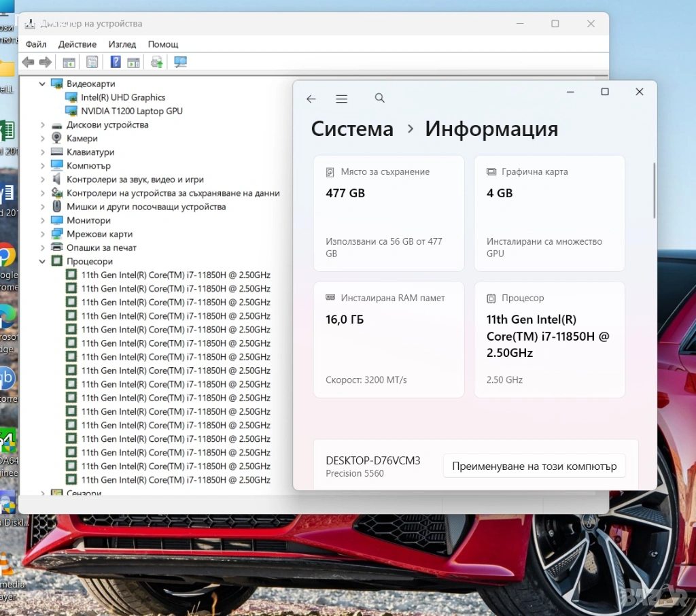Open the Изглед menu
This screenshot has width=696, height=616.
coord(122,44)
